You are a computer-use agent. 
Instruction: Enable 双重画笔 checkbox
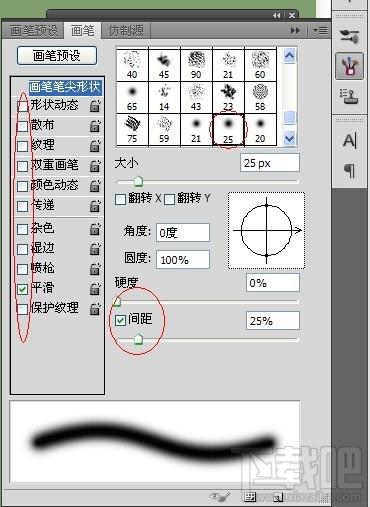coord(22,166)
